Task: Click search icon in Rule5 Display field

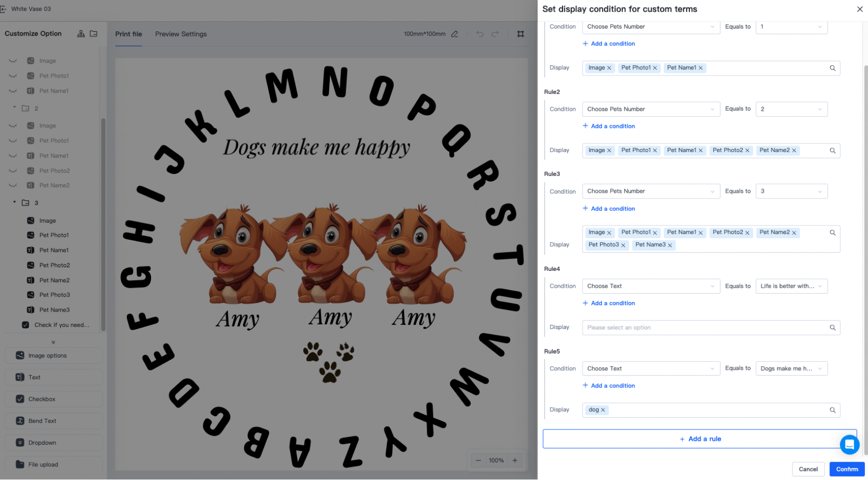Action: (833, 410)
